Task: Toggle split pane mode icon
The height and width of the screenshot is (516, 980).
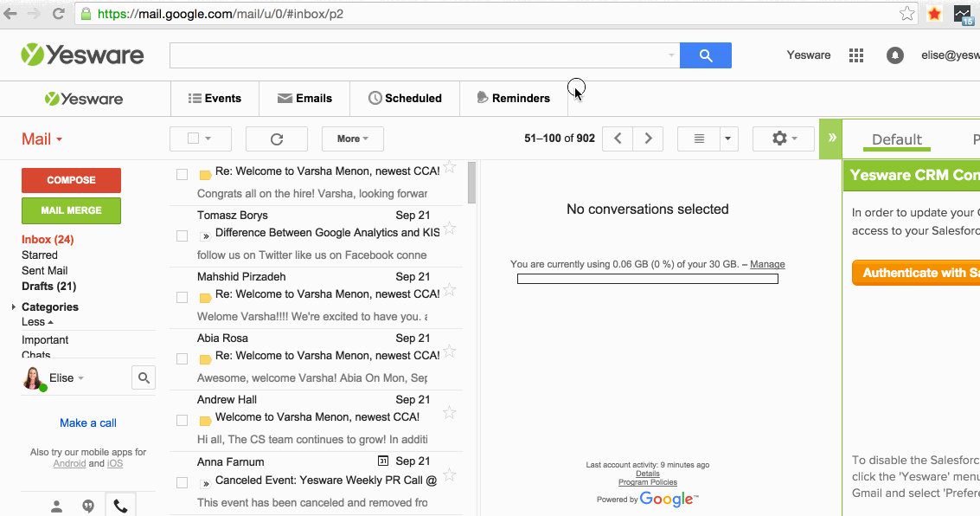Action: point(699,139)
